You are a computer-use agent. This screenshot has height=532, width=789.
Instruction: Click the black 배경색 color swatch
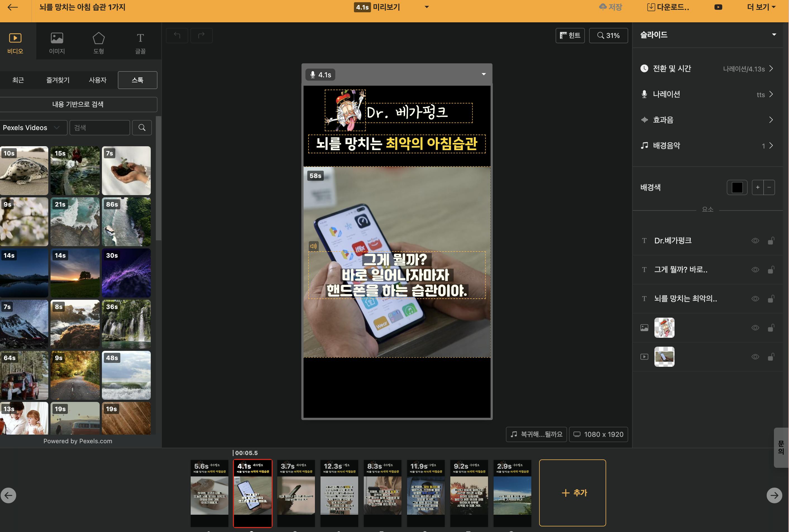[x=737, y=187]
